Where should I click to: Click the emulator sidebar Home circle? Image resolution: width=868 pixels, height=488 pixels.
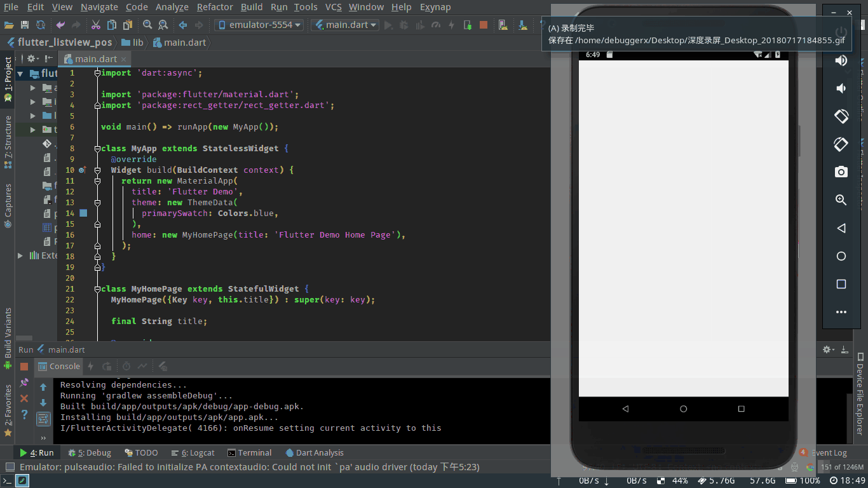tap(841, 256)
